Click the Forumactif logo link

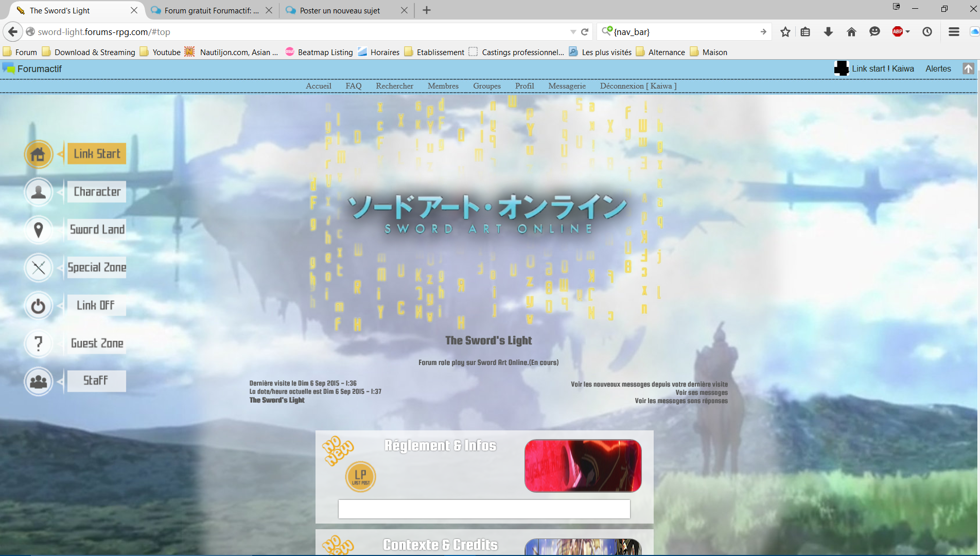(32, 68)
